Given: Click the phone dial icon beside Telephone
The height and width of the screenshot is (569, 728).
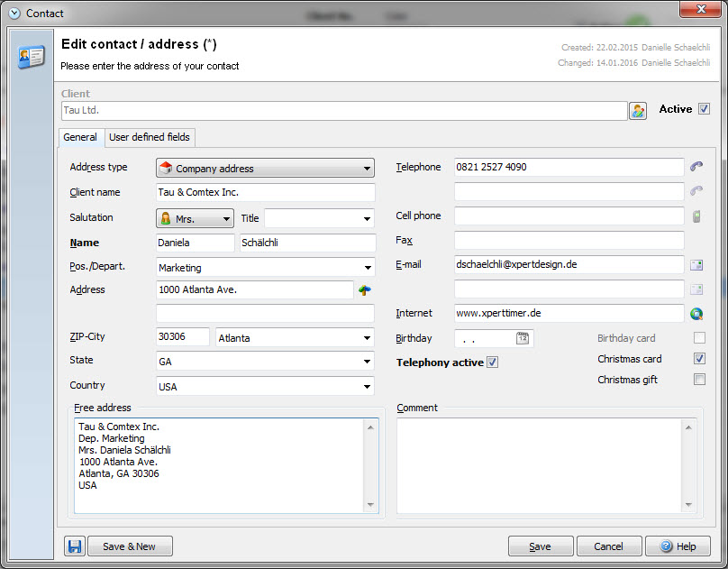Looking at the screenshot, I should pos(696,167).
